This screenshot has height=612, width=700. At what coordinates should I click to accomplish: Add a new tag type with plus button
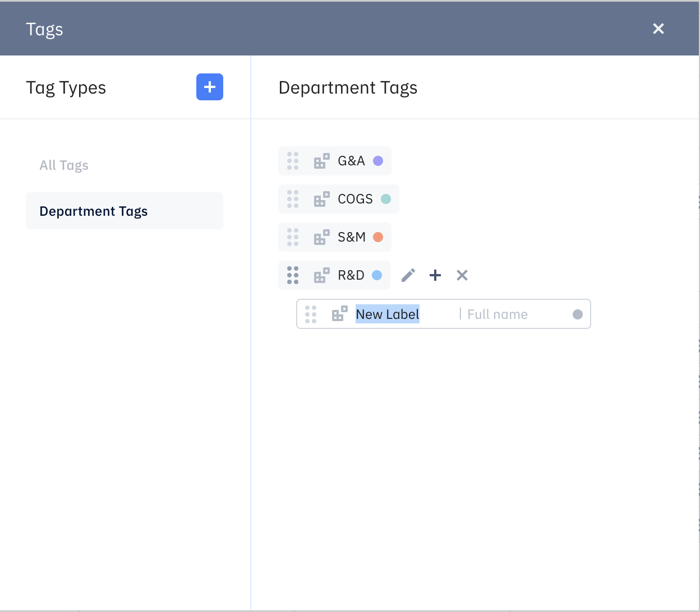[x=210, y=87]
